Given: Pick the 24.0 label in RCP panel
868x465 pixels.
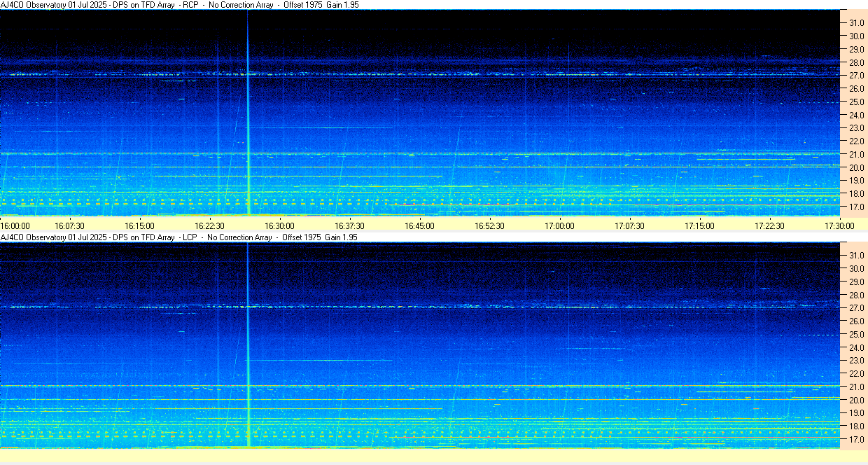Looking at the screenshot, I should pyautogui.click(x=857, y=115).
